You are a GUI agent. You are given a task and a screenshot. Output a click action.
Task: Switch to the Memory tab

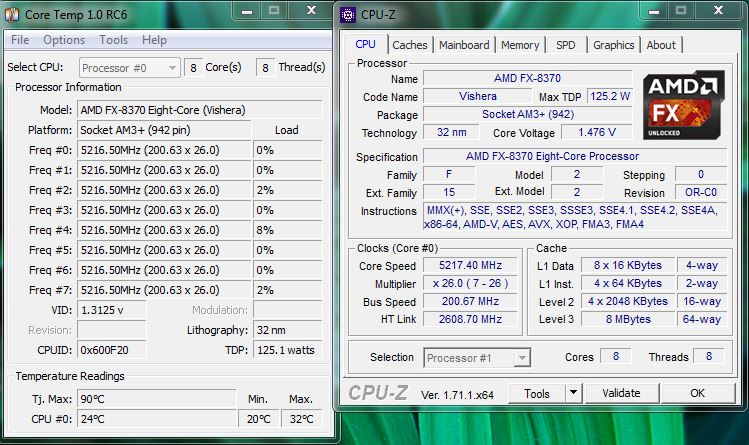coord(520,45)
